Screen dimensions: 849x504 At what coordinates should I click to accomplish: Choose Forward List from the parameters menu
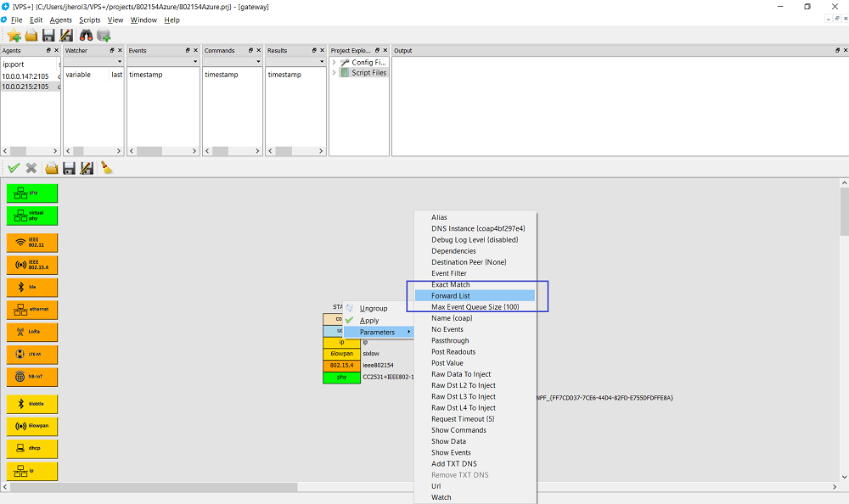coord(451,295)
